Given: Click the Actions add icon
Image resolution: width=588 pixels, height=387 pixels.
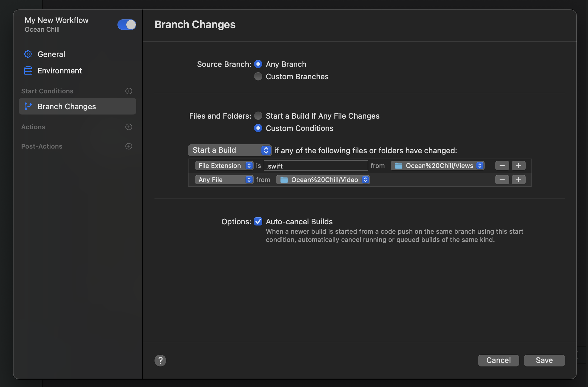Looking at the screenshot, I should click(x=128, y=127).
